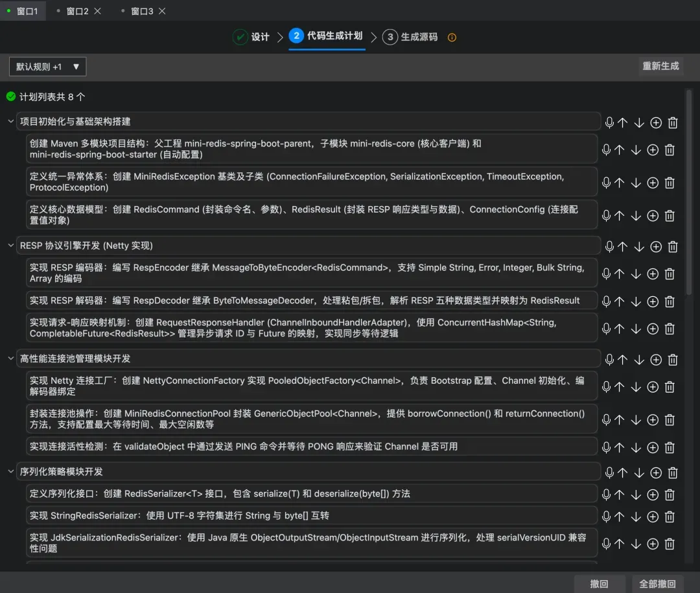
Task: Switch to 窗口1 tab
Action: click(23, 11)
